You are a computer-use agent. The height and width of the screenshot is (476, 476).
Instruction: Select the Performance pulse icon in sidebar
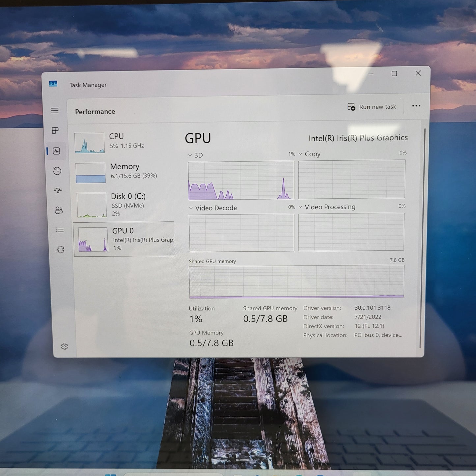[x=56, y=151]
